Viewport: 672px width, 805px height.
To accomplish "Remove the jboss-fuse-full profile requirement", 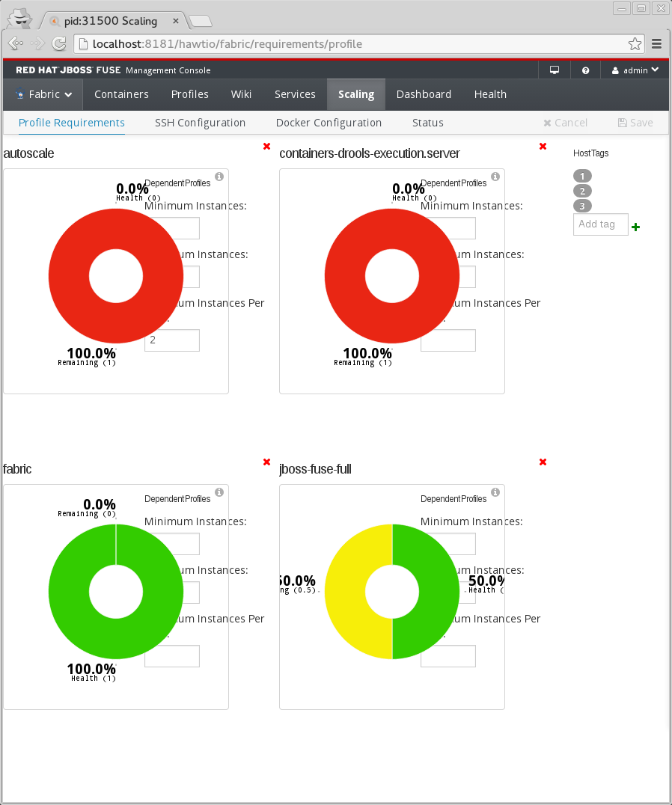I will point(543,462).
